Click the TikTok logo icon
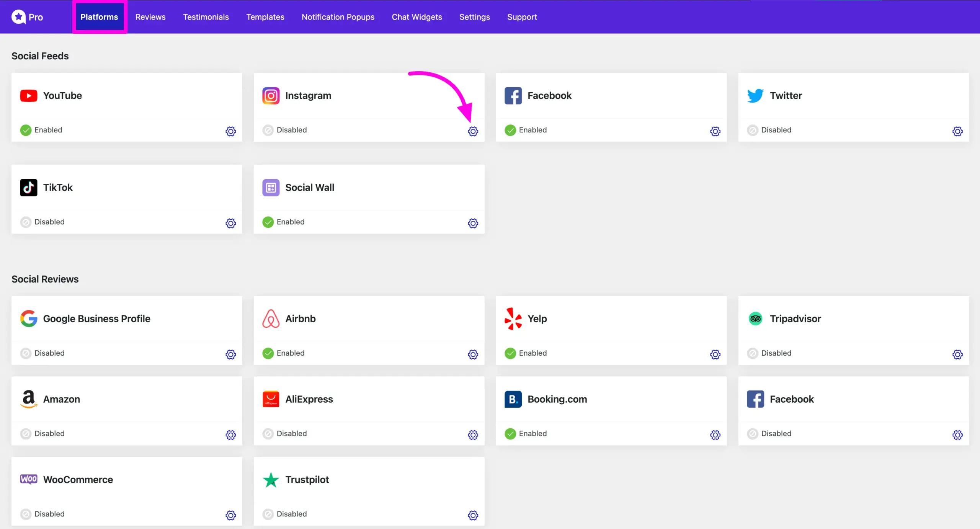Image resolution: width=980 pixels, height=529 pixels. [x=29, y=188]
